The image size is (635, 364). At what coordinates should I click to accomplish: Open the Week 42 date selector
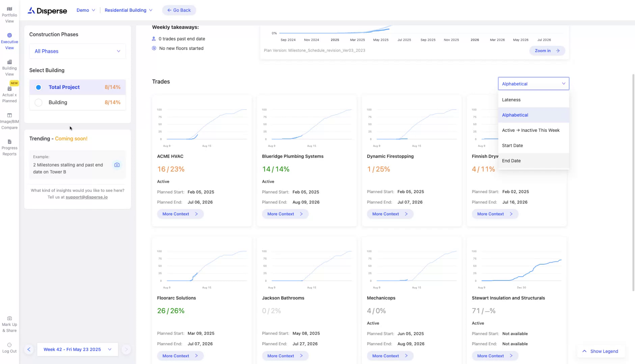point(77,350)
